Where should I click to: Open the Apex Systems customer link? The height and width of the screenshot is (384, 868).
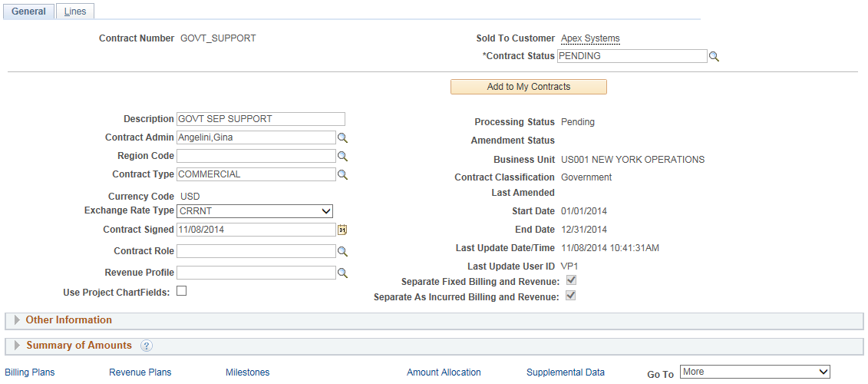[590, 38]
